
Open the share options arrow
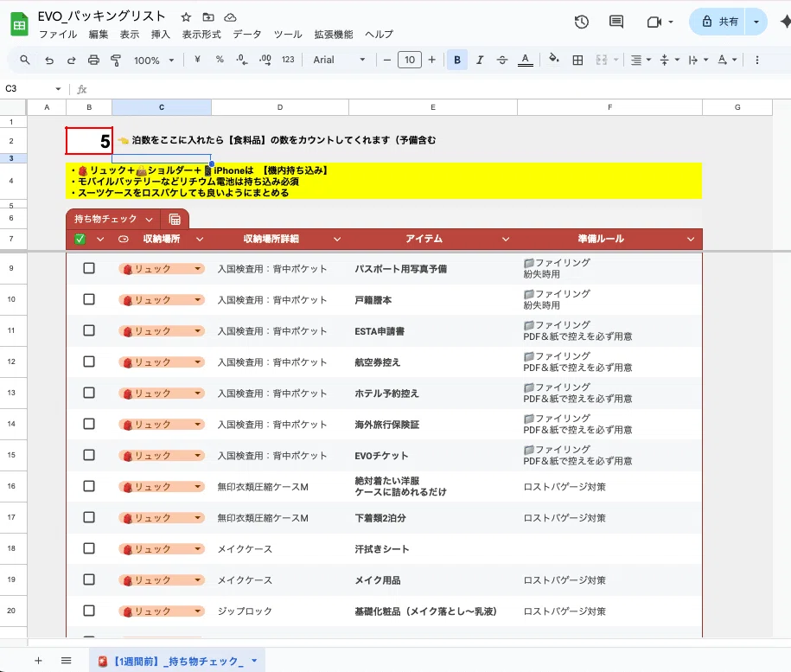(x=756, y=22)
